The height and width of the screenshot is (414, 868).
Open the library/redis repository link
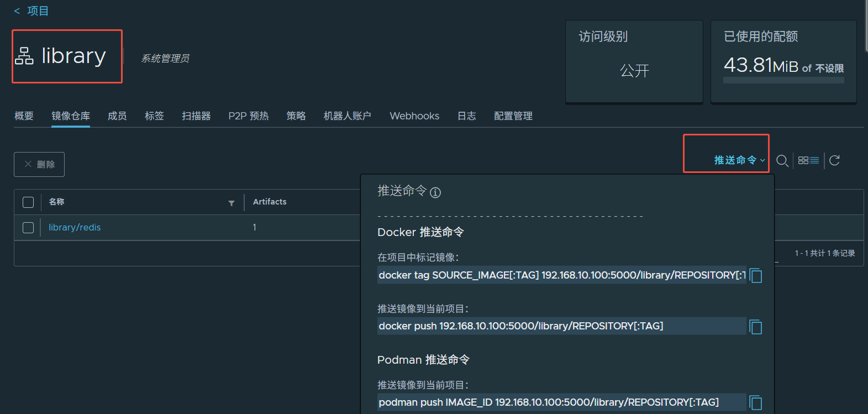pyautogui.click(x=75, y=227)
